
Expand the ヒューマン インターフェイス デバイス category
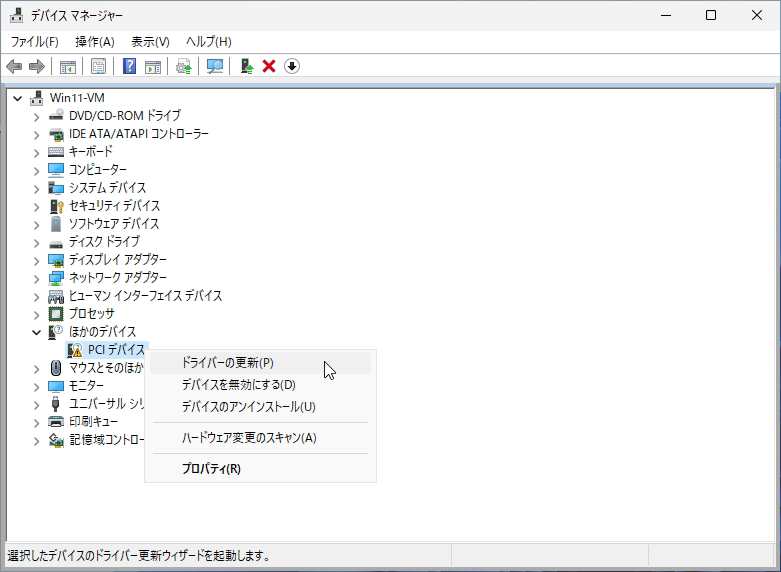[36, 297]
